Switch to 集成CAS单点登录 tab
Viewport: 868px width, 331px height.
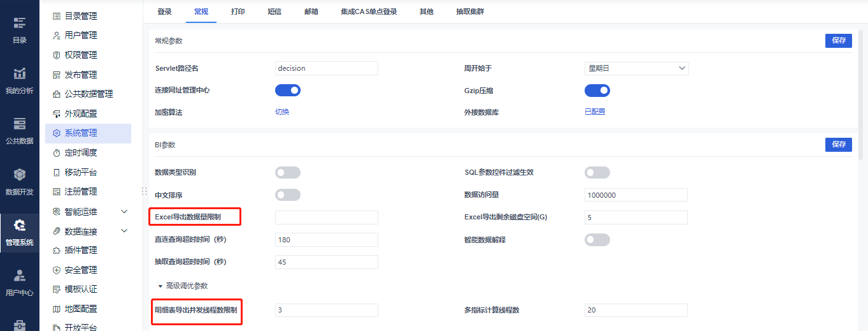point(369,11)
